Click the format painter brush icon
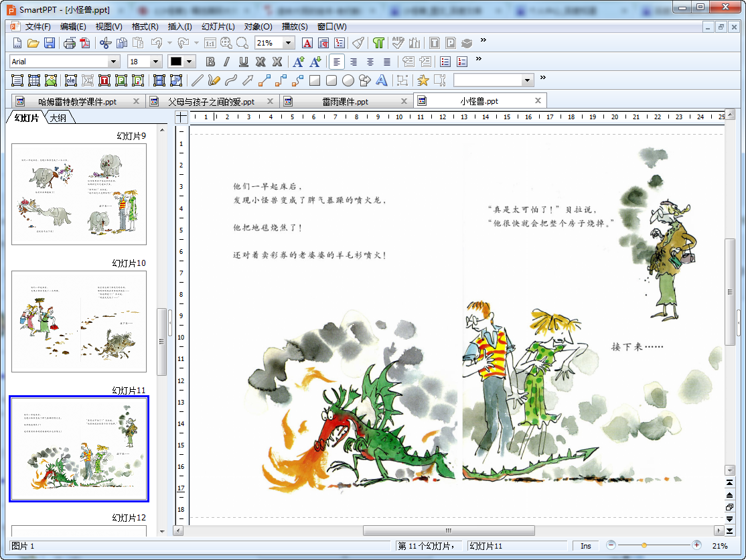746x560 pixels. click(358, 44)
